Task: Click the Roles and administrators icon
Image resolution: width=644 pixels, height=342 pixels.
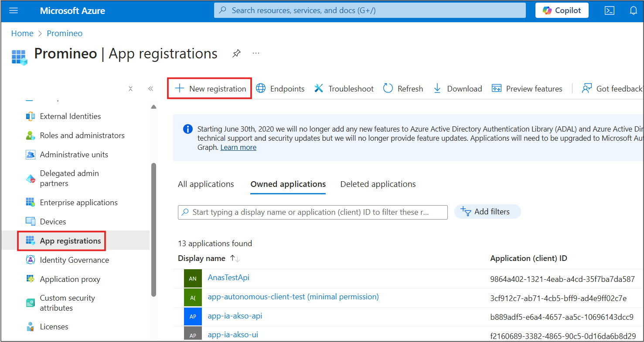Action: coord(30,135)
